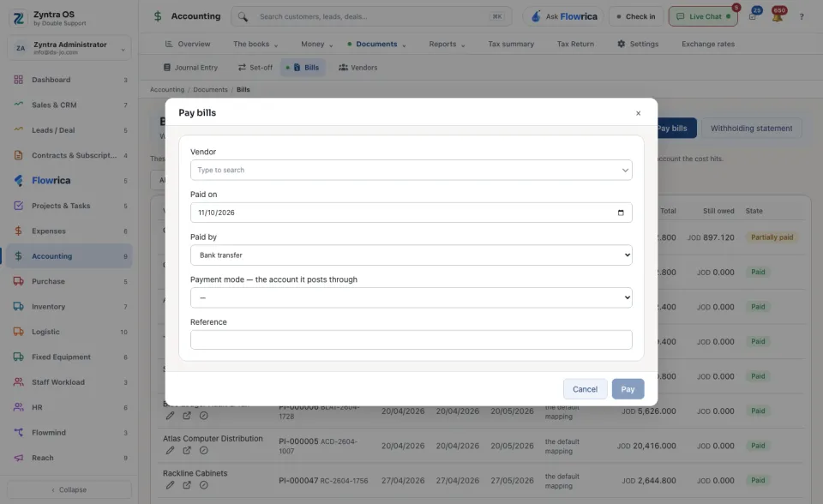Click the check-circle icon for Rackline Cabinets
823x504 pixels.
(x=204, y=485)
